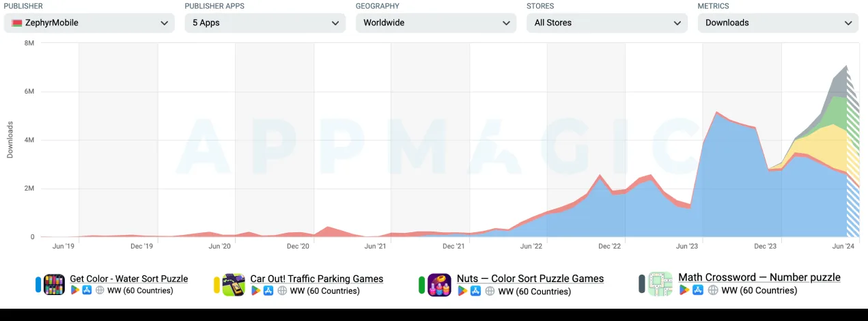Toggle blue series marker for Get Color

point(38,284)
